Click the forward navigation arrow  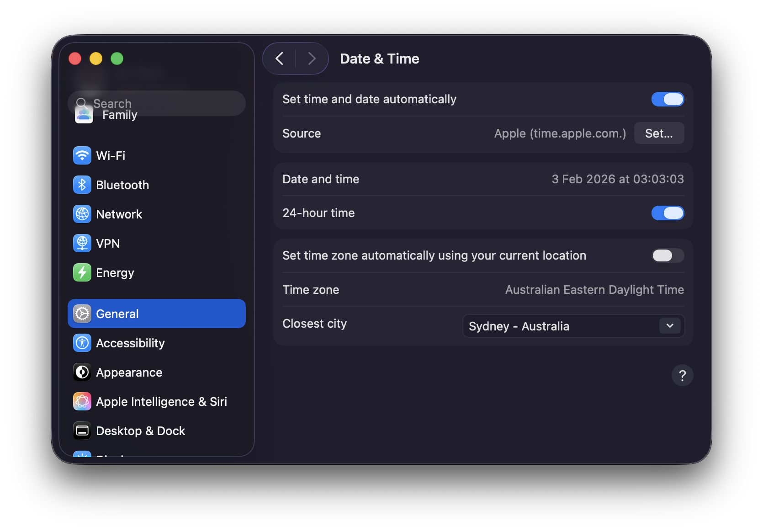(311, 59)
